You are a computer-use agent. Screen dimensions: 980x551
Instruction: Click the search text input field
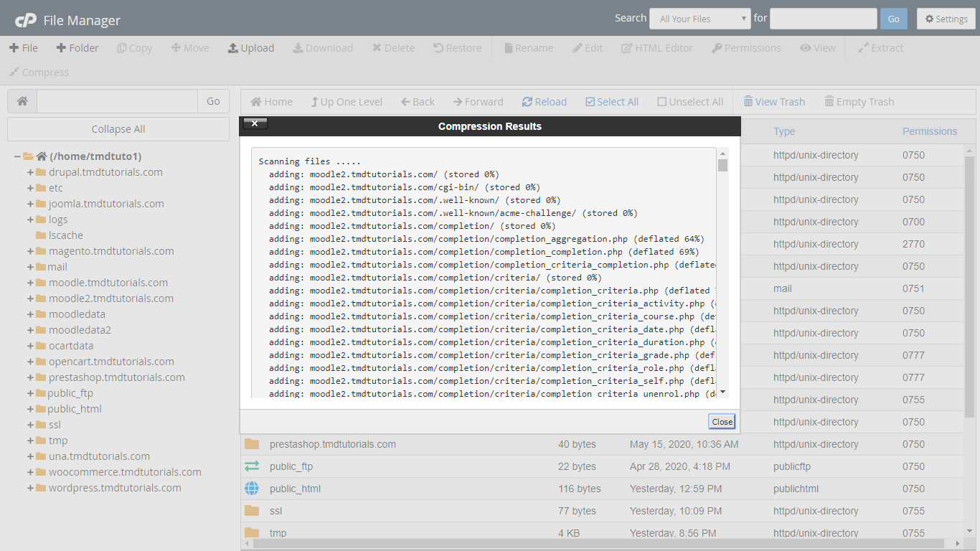823,19
